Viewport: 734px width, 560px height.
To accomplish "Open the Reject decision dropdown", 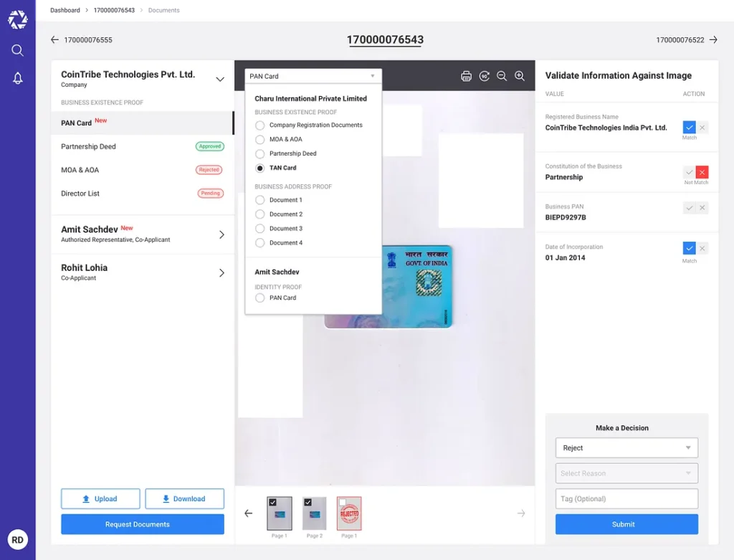I will [x=626, y=448].
